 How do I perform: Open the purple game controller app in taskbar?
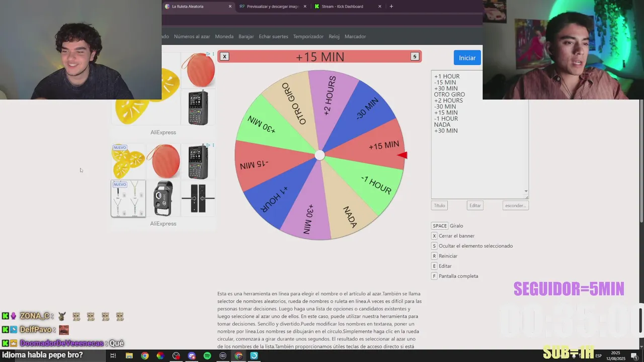(192, 355)
